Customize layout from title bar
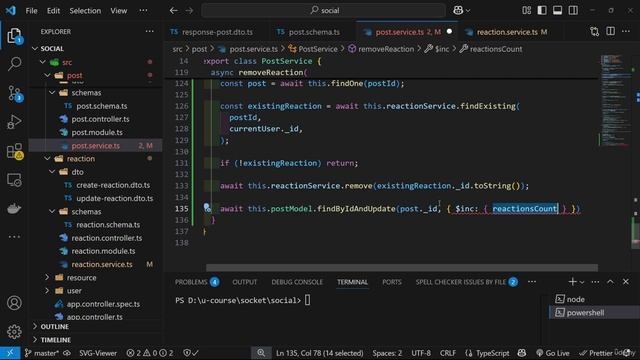Viewport: 640px width, 360px height. (x=527, y=11)
